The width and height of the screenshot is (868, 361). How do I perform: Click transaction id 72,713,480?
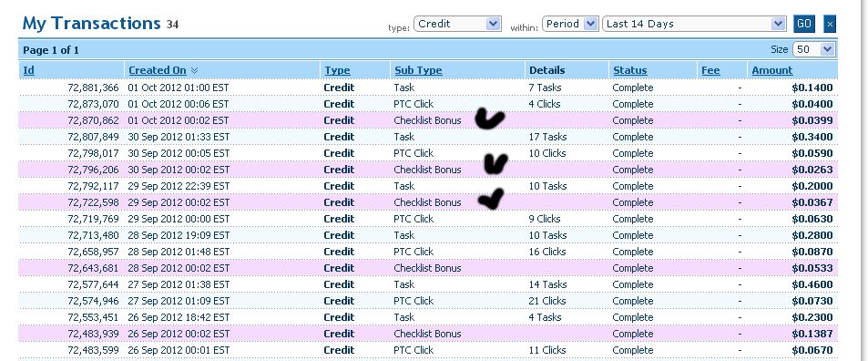[93, 235]
